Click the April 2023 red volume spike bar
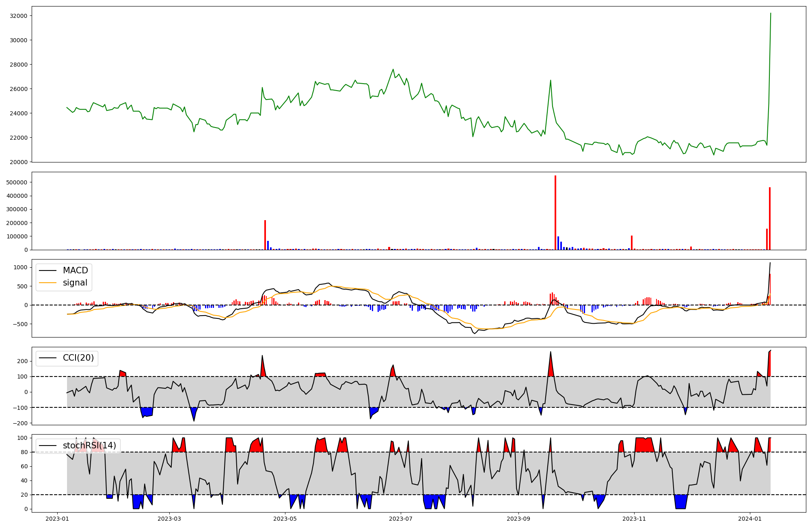Screen dimensions: 812x528 [265, 235]
